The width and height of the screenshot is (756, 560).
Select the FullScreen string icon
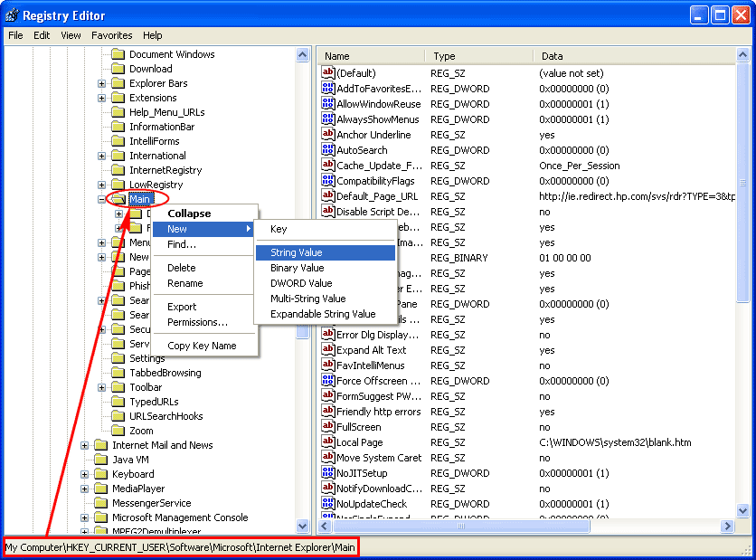(328, 427)
